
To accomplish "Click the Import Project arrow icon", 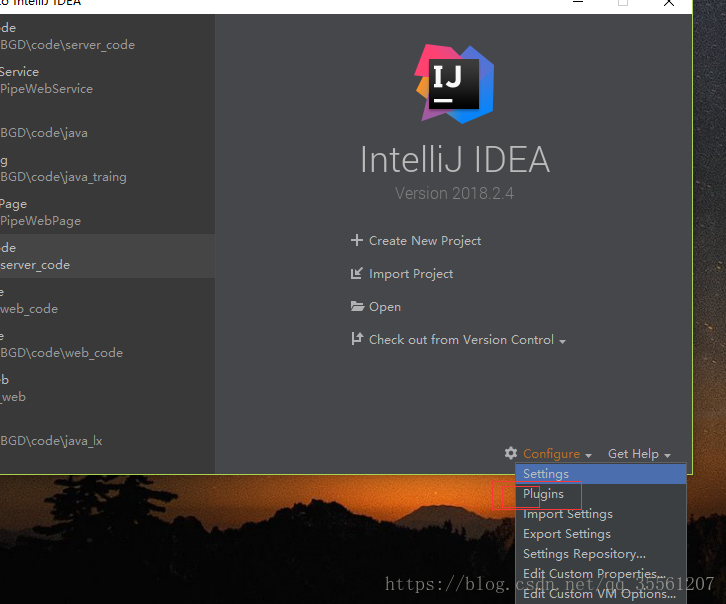I will pyautogui.click(x=357, y=274).
